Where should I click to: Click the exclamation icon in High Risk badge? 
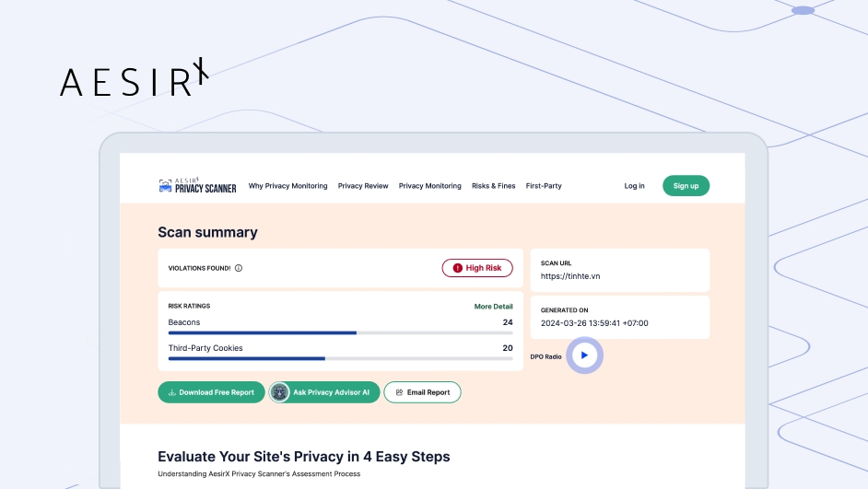(457, 268)
